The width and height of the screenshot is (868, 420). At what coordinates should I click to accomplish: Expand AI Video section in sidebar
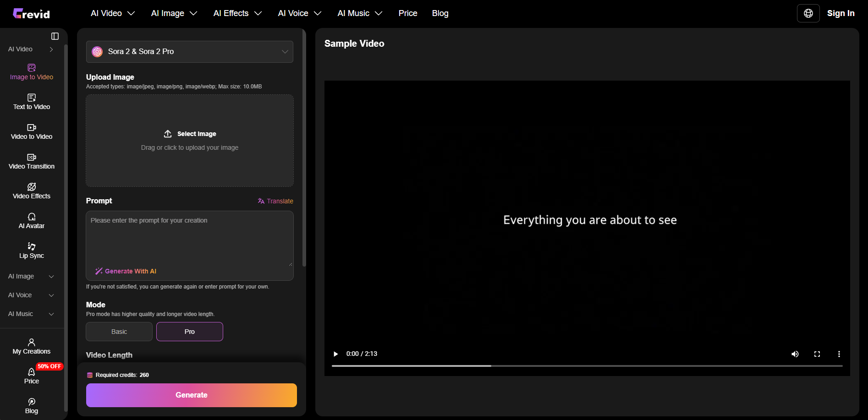pos(31,49)
